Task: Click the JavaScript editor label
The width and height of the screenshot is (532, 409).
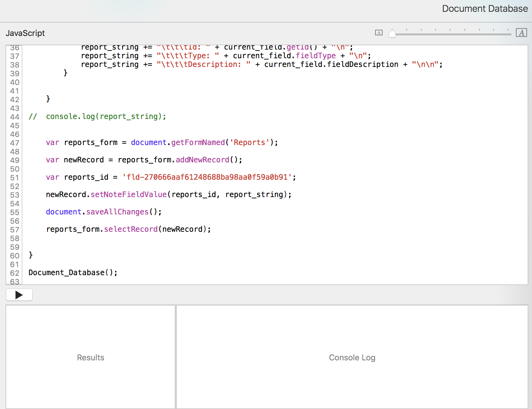Action: (x=25, y=33)
